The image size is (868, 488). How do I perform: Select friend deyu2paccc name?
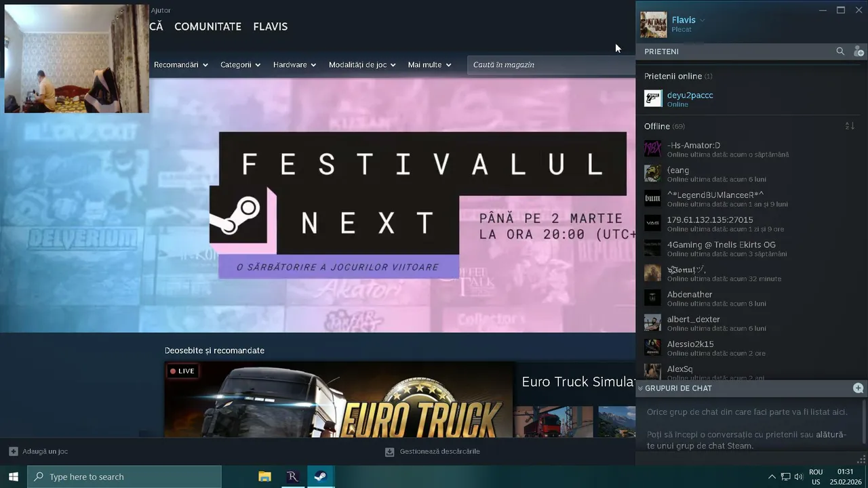(x=690, y=95)
